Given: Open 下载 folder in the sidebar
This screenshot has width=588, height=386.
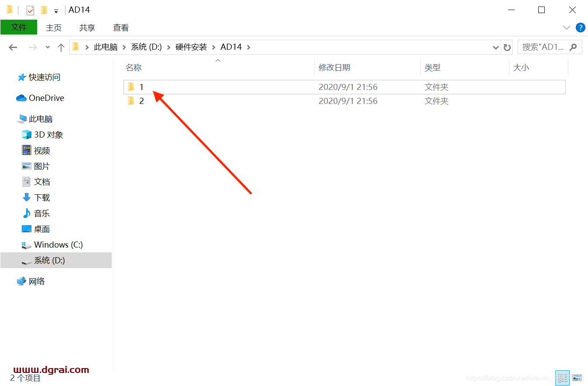Looking at the screenshot, I should tap(42, 198).
